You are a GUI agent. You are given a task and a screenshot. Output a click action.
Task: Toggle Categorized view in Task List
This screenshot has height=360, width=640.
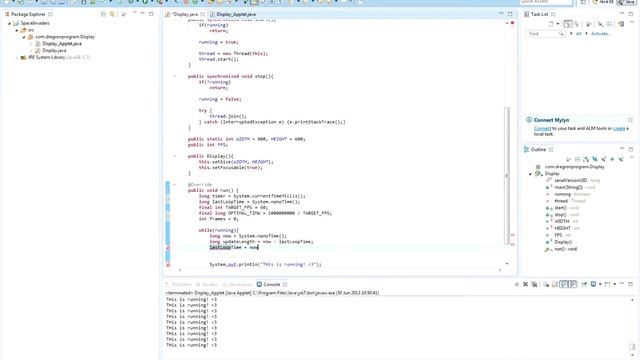[x=568, y=24]
